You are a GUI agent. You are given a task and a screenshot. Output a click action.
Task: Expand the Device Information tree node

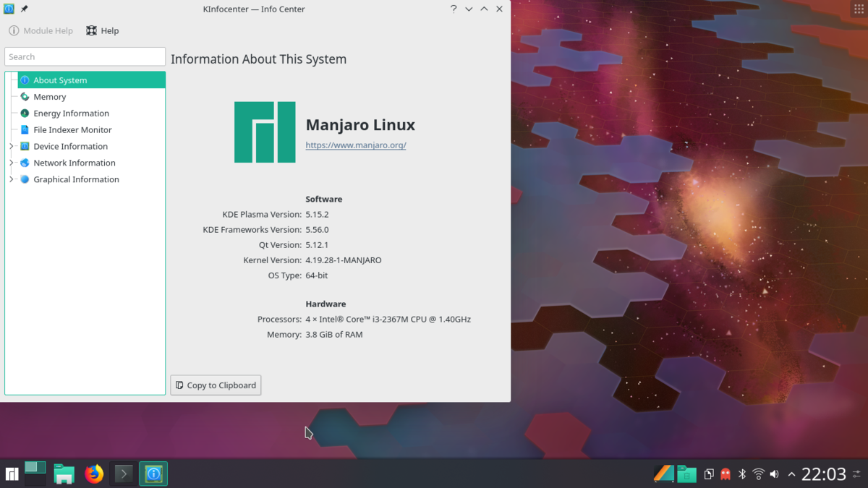pyautogui.click(x=11, y=147)
